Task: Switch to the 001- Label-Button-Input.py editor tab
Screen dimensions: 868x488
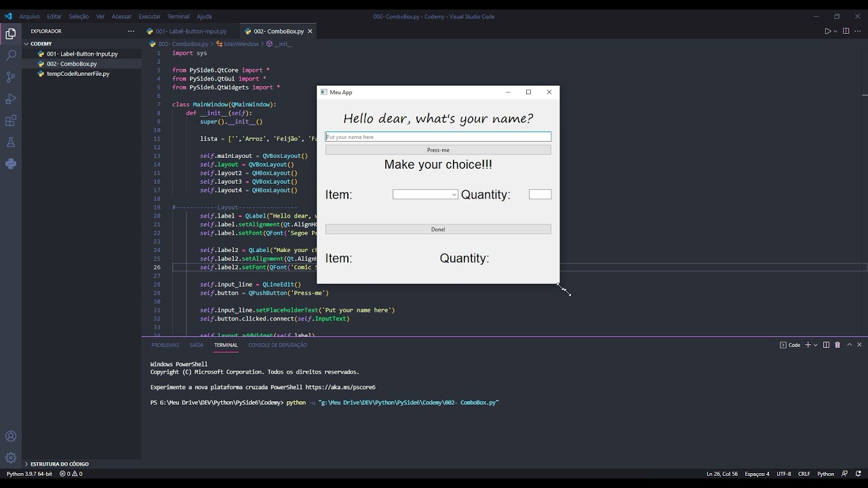Action: 191,31
